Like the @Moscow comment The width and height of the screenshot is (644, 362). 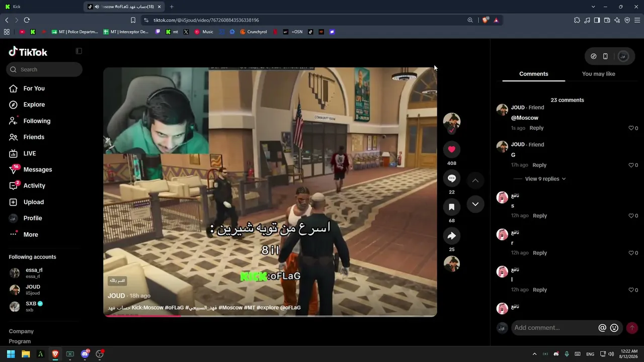(631, 128)
